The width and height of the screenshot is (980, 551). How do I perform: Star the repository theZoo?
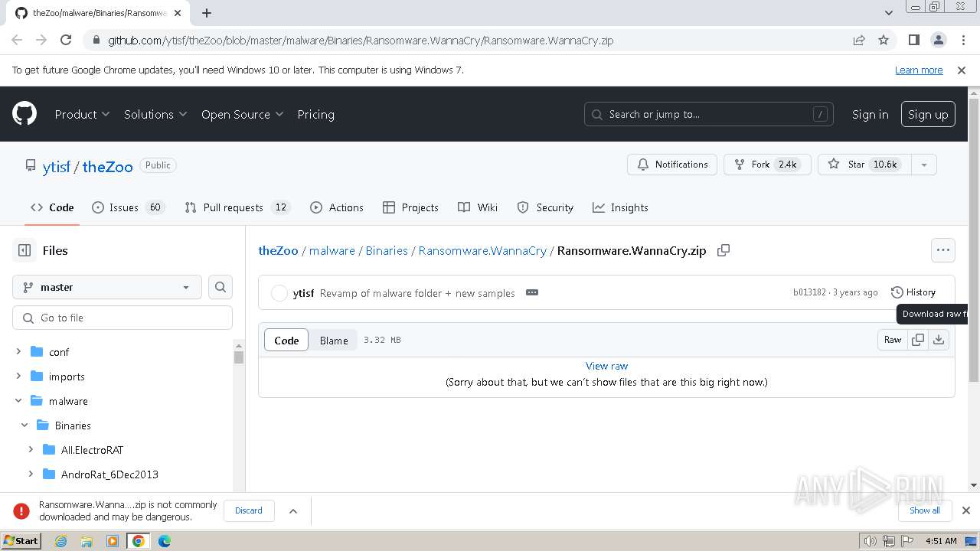(865, 165)
